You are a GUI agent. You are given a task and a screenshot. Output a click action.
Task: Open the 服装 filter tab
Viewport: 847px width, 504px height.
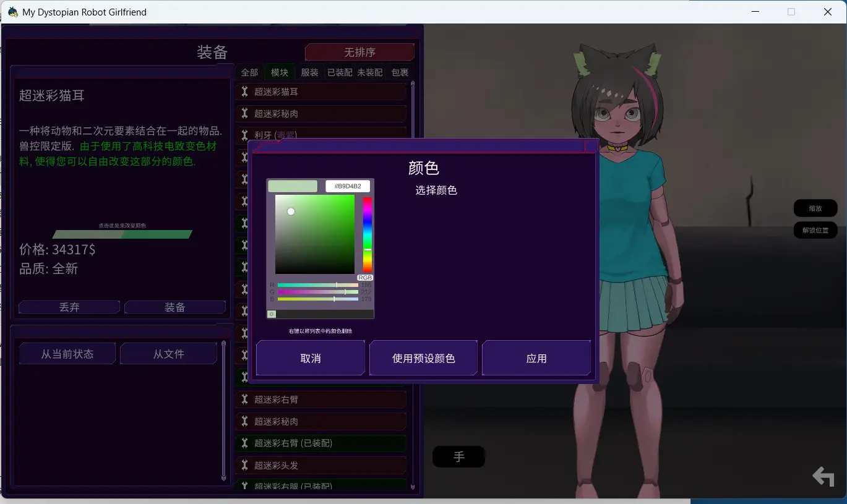point(309,72)
